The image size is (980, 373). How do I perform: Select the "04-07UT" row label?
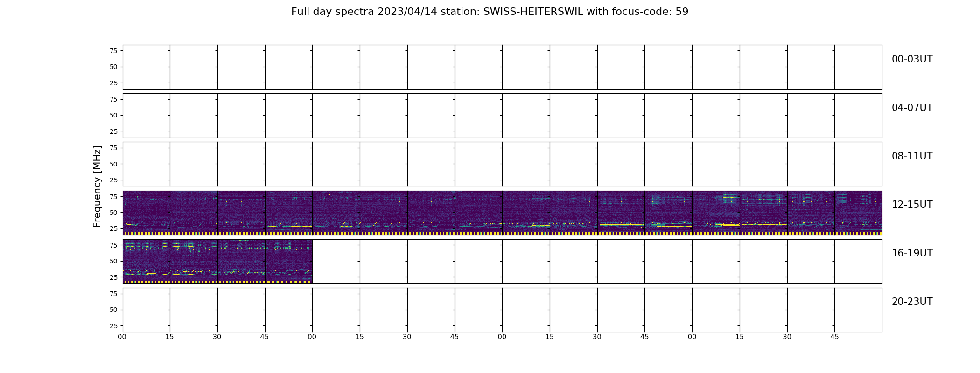[x=912, y=108]
